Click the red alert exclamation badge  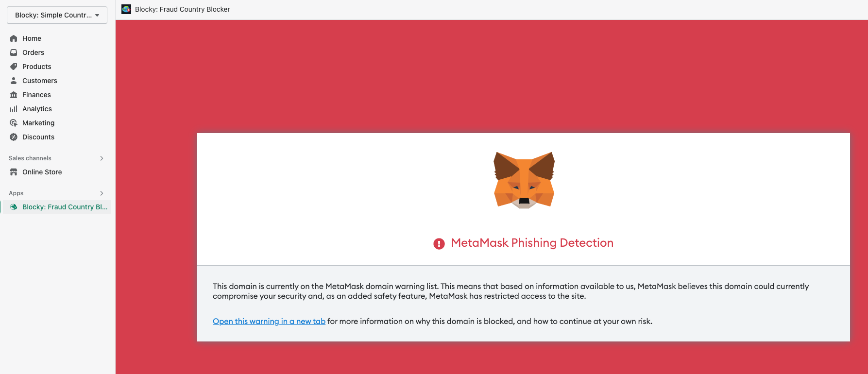click(439, 243)
